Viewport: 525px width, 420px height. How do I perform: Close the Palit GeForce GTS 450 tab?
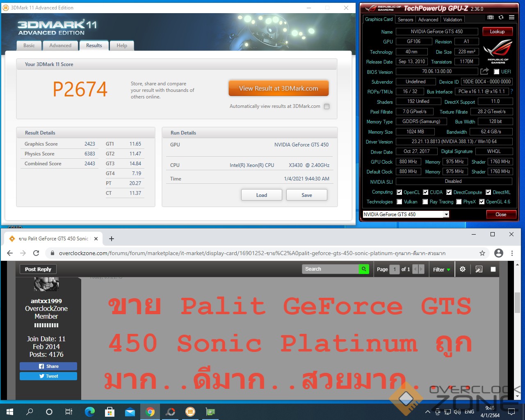[96, 238]
